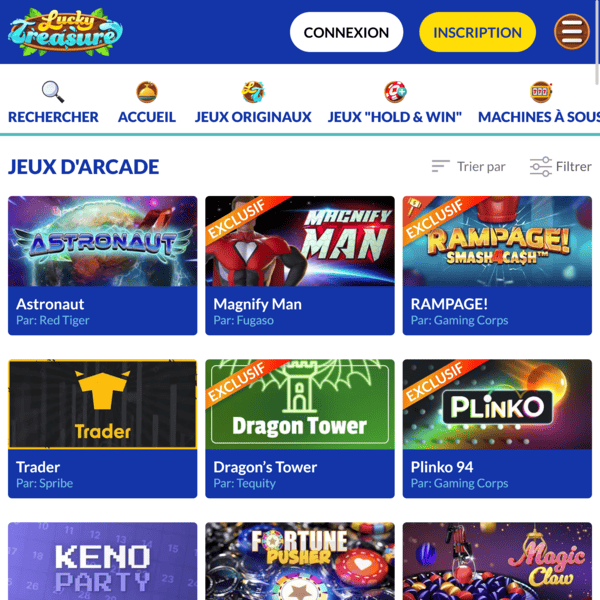Select the Jeux Originaux icon

(x=253, y=92)
